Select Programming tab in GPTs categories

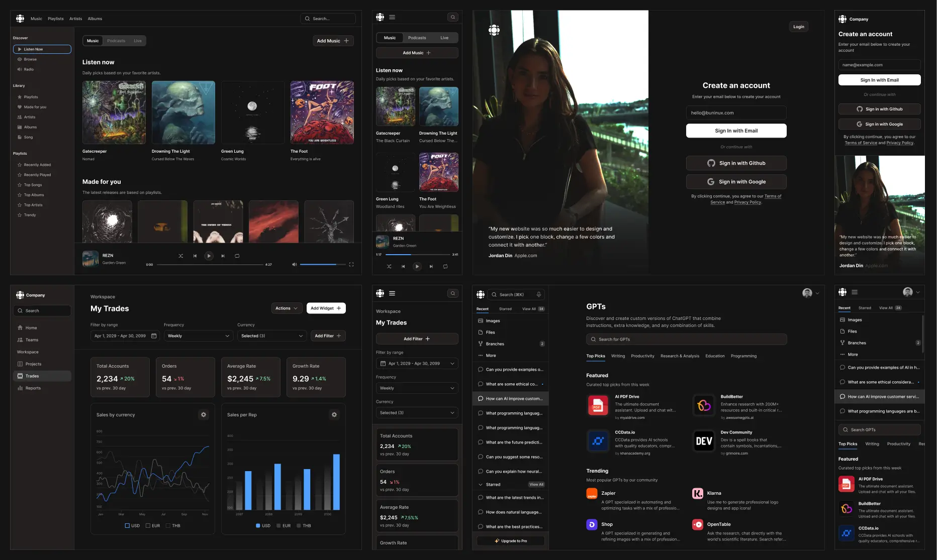click(x=743, y=356)
